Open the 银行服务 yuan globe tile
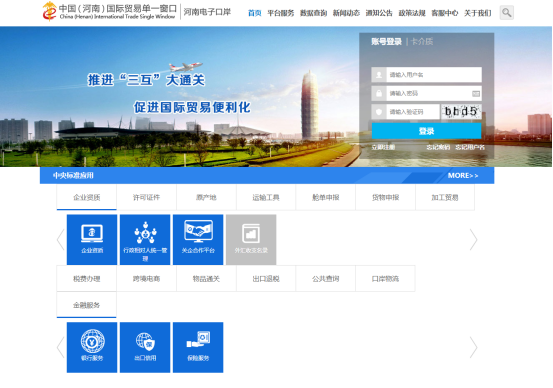This screenshot has height=388, width=553. coord(92,347)
